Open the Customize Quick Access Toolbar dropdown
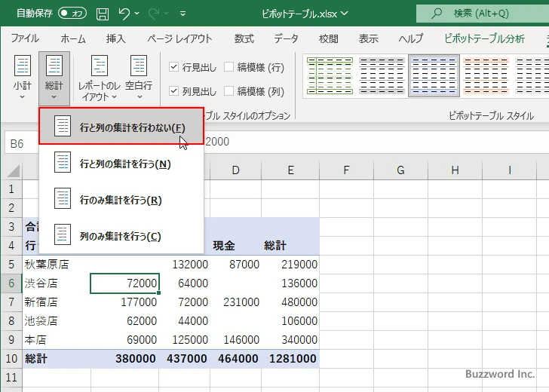This screenshot has height=392, width=549. click(x=182, y=14)
